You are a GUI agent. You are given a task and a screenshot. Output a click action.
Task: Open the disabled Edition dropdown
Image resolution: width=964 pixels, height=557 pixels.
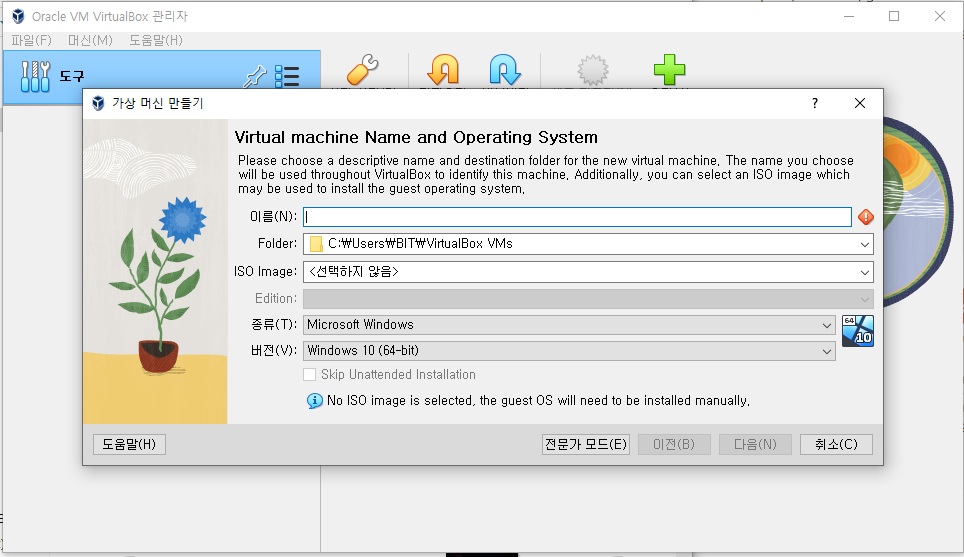coord(864,299)
